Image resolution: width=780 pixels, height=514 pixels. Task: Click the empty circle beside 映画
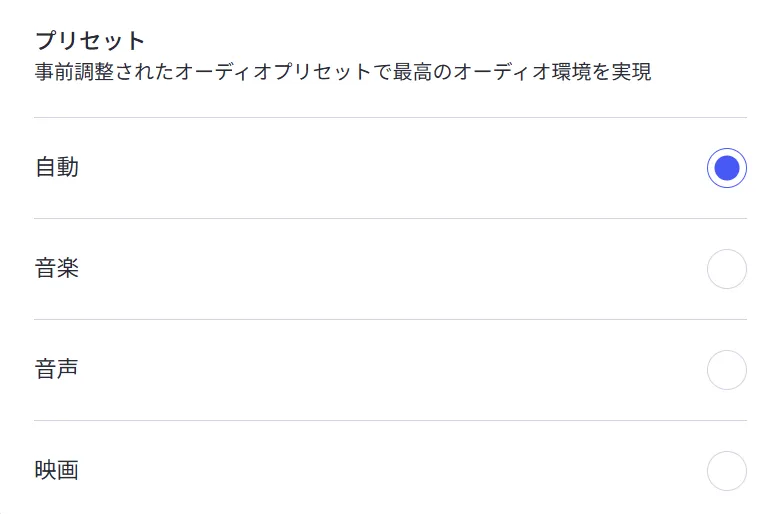tap(726, 471)
